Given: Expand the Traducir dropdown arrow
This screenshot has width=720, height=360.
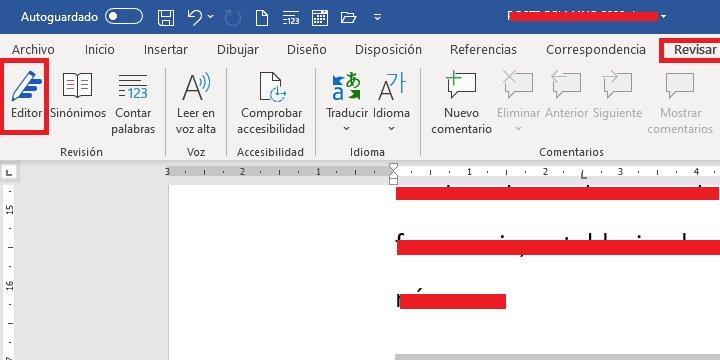Looking at the screenshot, I should 347,129.
